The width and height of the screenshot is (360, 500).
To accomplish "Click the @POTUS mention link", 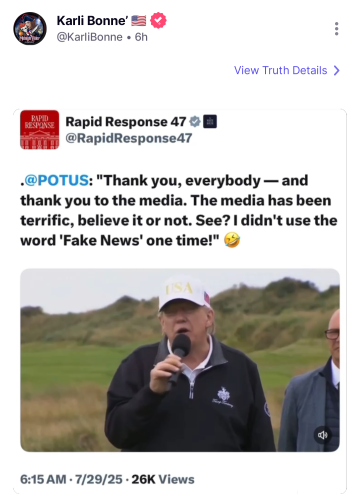I will point(57,180).
